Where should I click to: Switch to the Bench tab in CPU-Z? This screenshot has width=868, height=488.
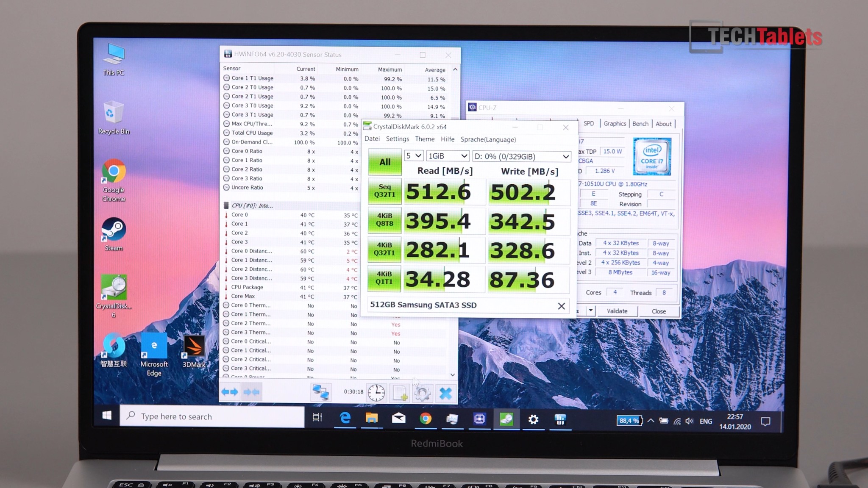click(640, 124)
